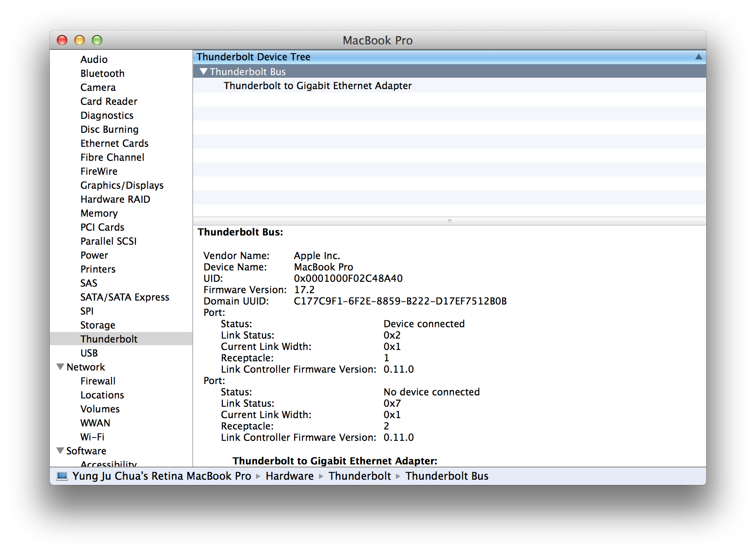Select the Thunderbolt Bus row in device tree
The height and width of the screenshot is (554, 756).
pos(449,71)
